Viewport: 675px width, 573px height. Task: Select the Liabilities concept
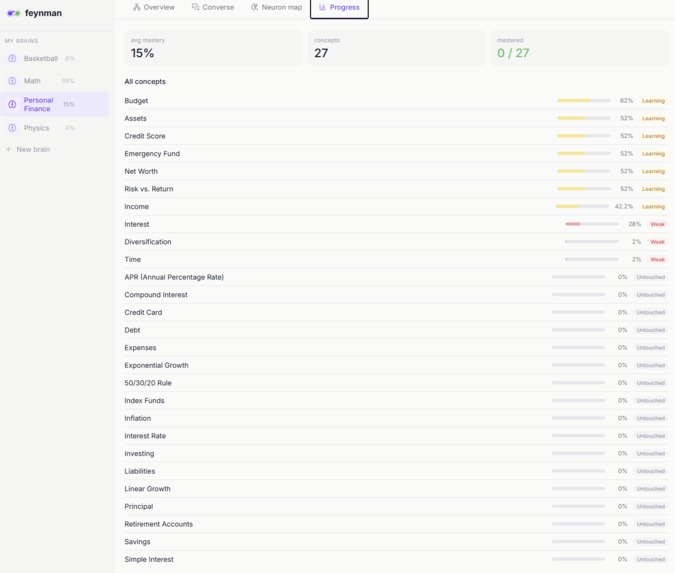[396, 471]
